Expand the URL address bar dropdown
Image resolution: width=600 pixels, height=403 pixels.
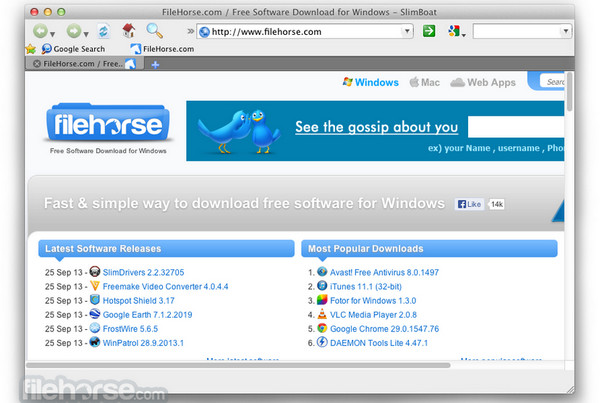(407, 31)
